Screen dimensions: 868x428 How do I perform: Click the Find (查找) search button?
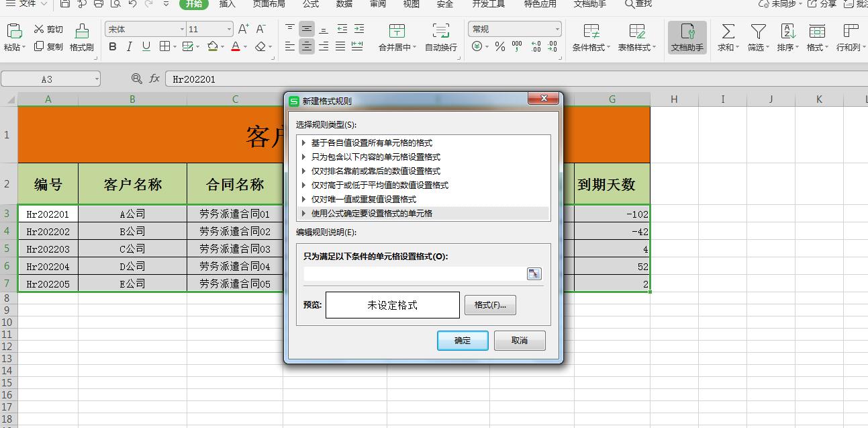pos(638,4)
